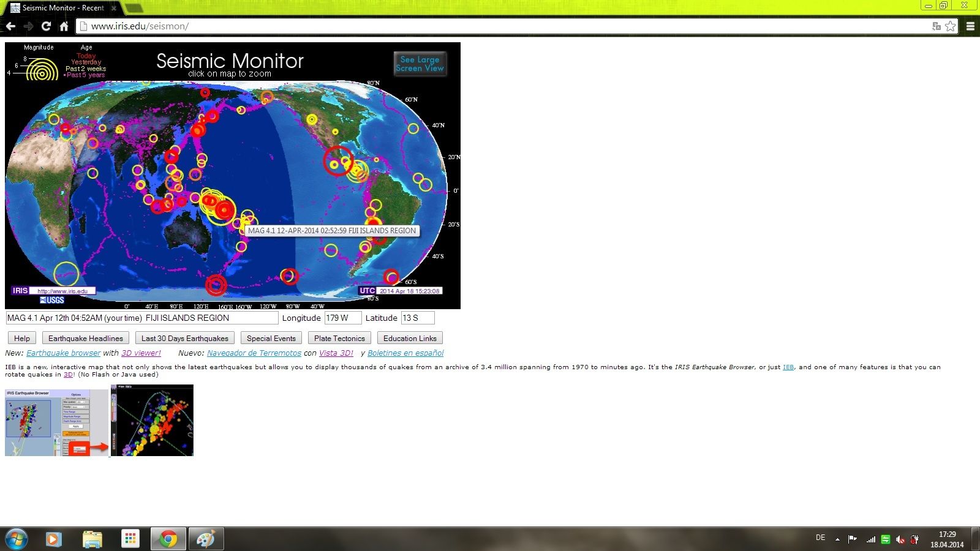
Task: Open Plate Tectonics
Action: pyautogui.click(x=339, y=338)
